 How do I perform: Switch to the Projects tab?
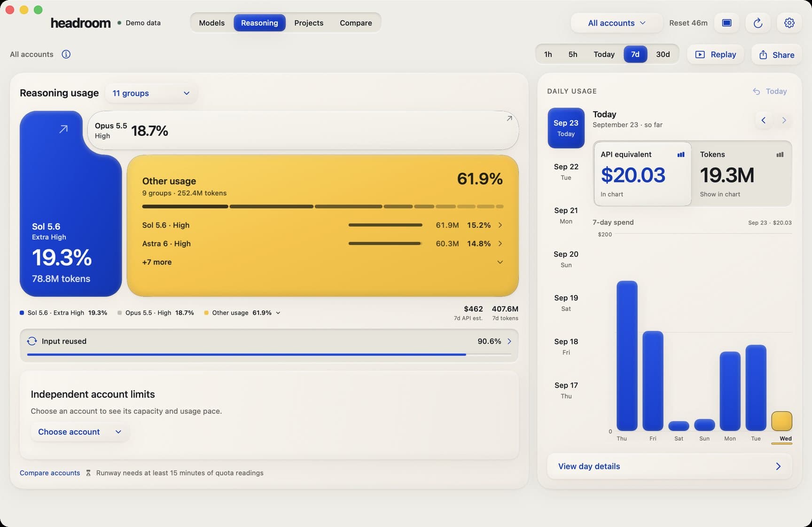(309, 23)
